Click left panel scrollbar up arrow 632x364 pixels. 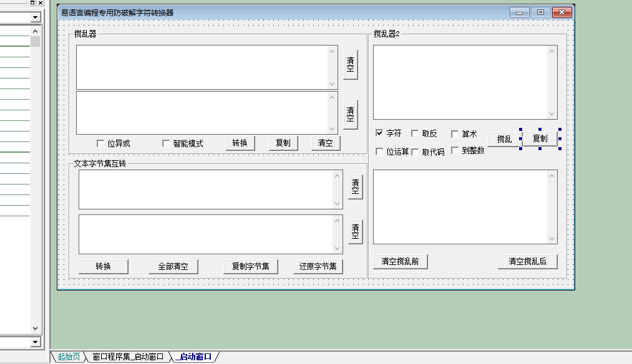click(x=35, y=31)
